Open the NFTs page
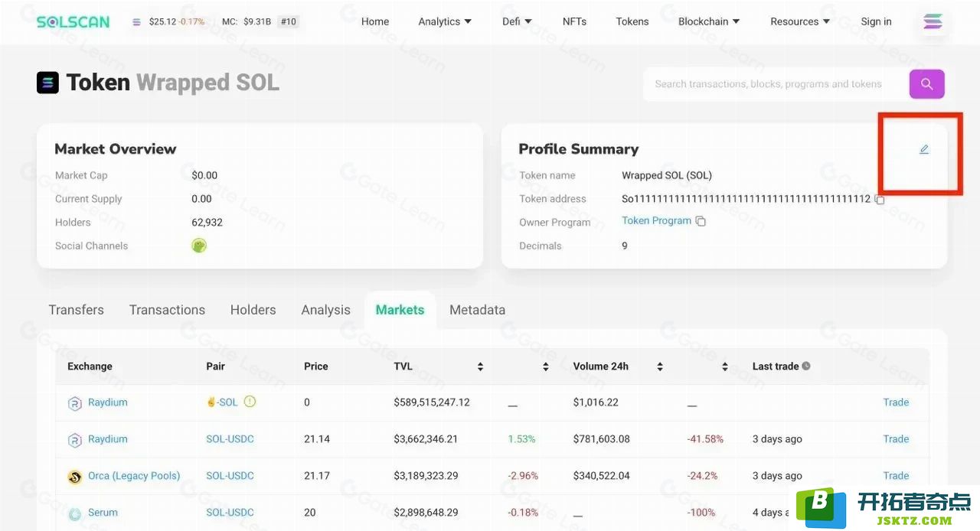Image resolution: width=980 pixels, height=531 pixels. [574, 21]
